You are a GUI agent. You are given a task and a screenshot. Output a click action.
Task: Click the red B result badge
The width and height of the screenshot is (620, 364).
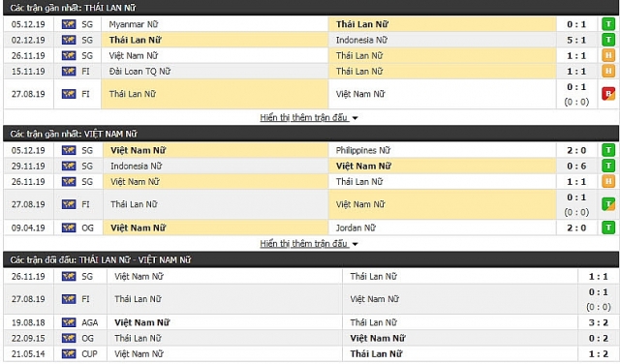point(608,94)
